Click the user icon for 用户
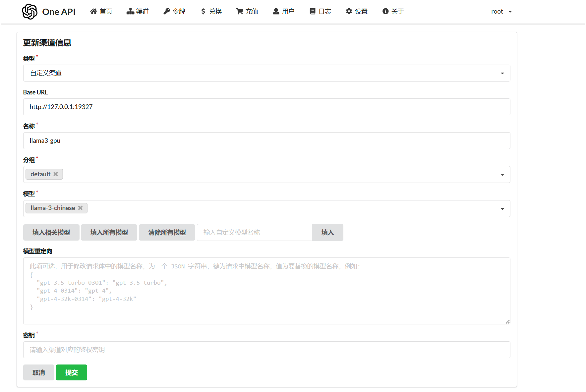This screenshot has height=392, width=586. pyautogui.click(x=276, y=12)
